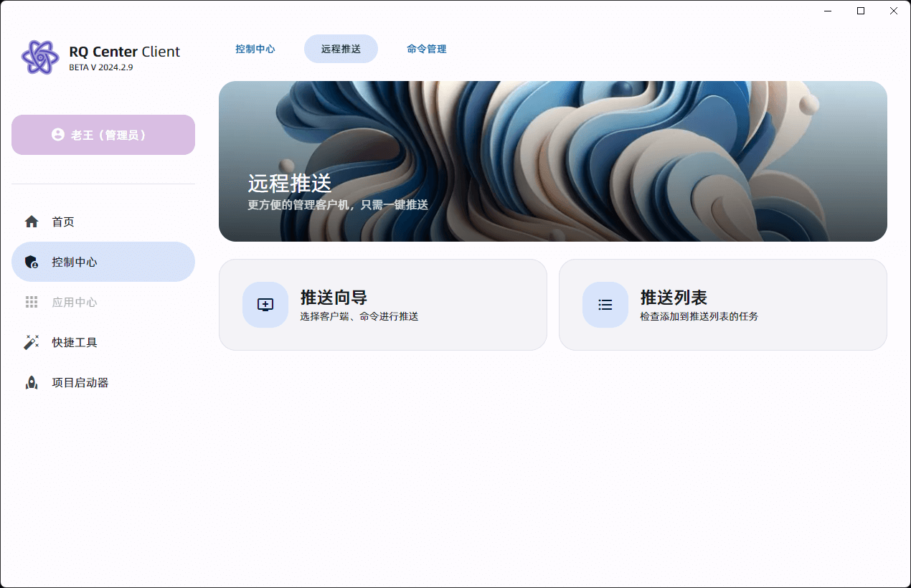Switch to the 控制中心 tab

(255, 49)
